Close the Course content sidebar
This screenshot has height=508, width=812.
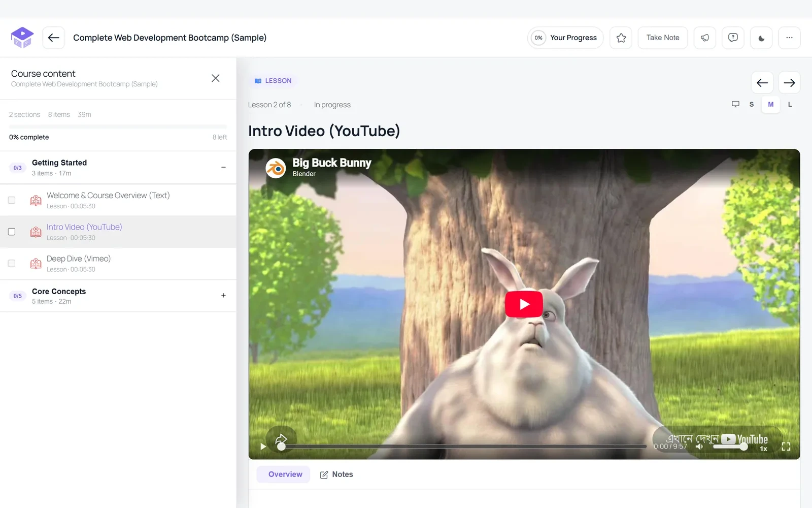216,78
